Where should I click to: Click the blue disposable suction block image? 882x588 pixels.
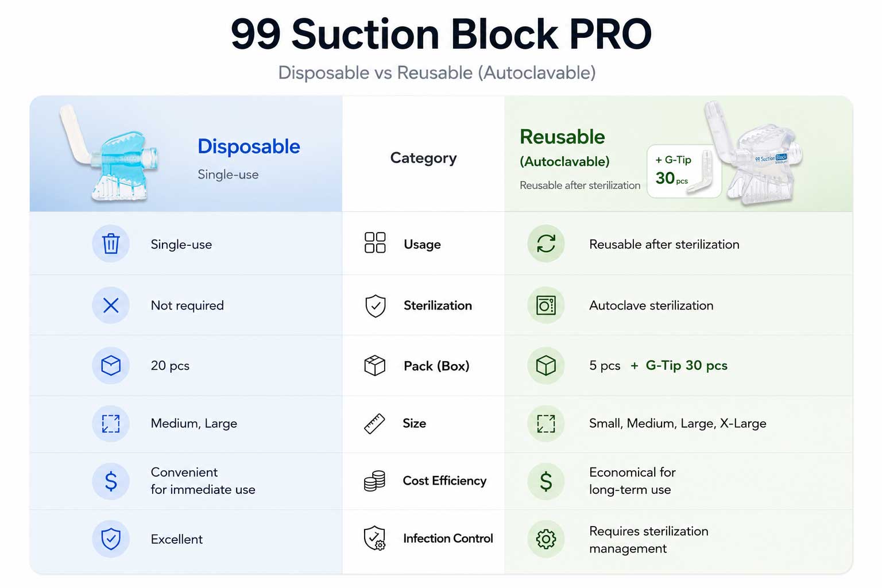[110, 153]
